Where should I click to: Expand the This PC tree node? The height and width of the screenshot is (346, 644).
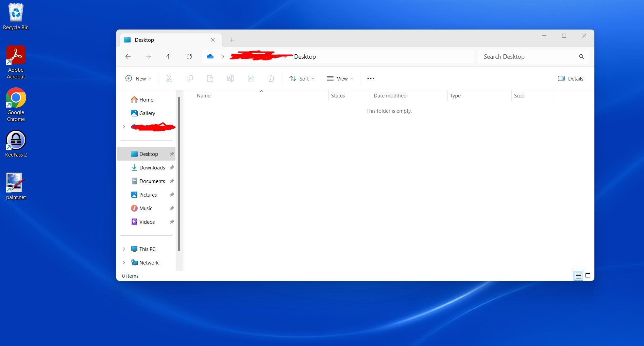pyautogui.click(x=124, y=249)
